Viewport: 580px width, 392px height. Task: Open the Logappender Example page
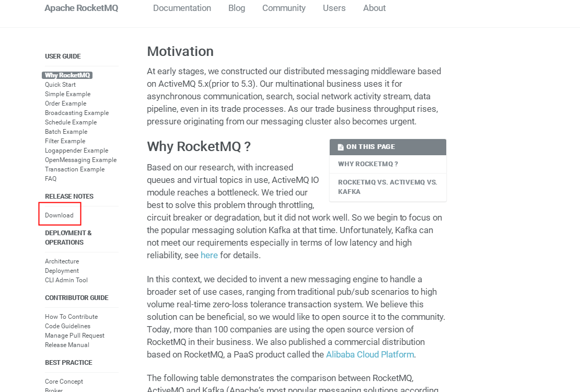point(77,151)
